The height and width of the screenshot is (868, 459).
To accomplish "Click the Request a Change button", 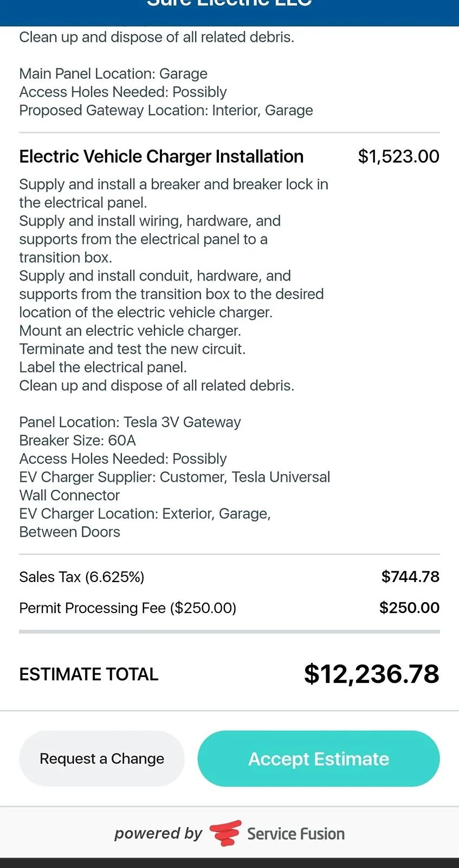I will [x=102, y=758].
